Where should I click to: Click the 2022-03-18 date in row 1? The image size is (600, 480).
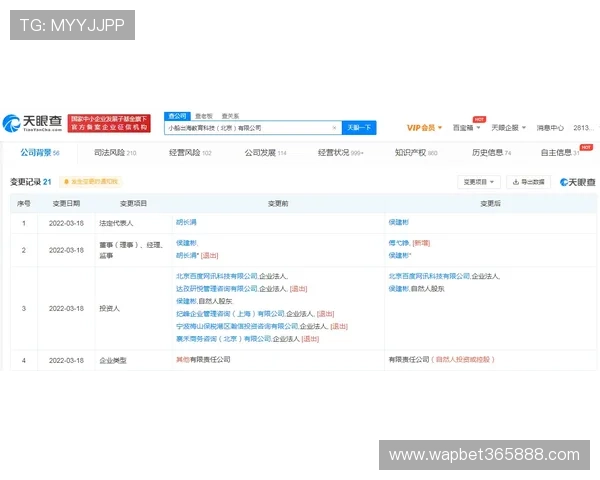coord(66,223)
